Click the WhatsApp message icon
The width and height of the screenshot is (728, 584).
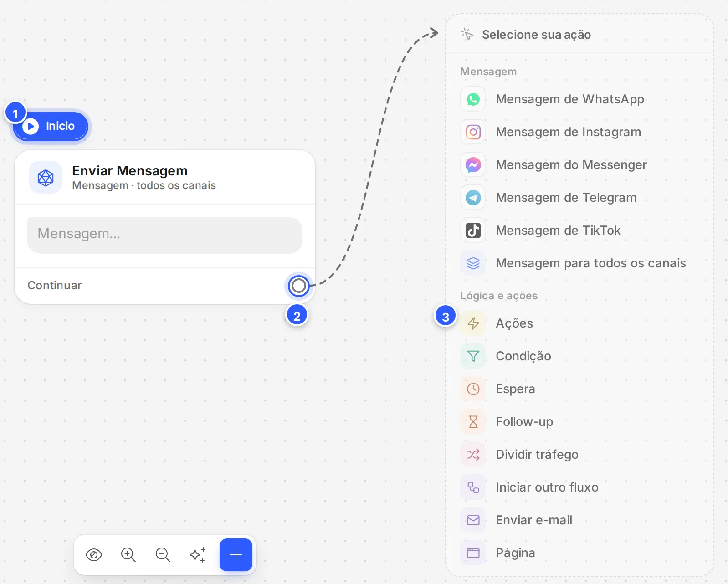(x=473, y=99)
